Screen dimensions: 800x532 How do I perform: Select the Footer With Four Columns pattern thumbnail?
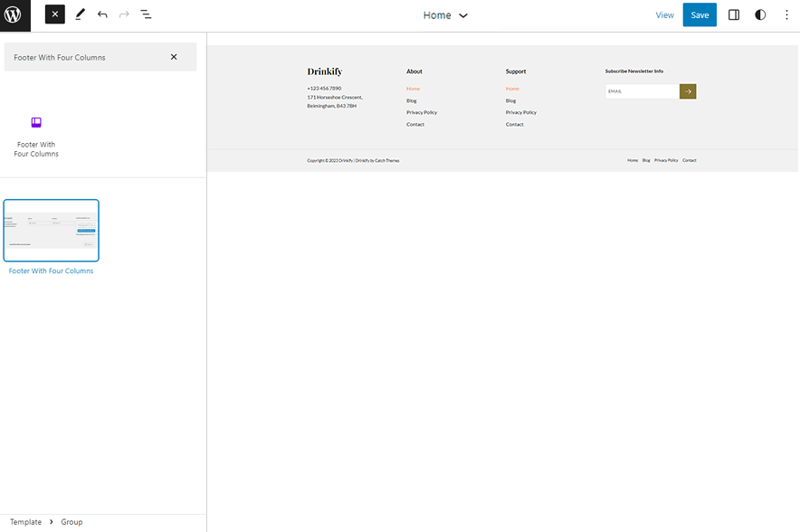tap(51, 230)
